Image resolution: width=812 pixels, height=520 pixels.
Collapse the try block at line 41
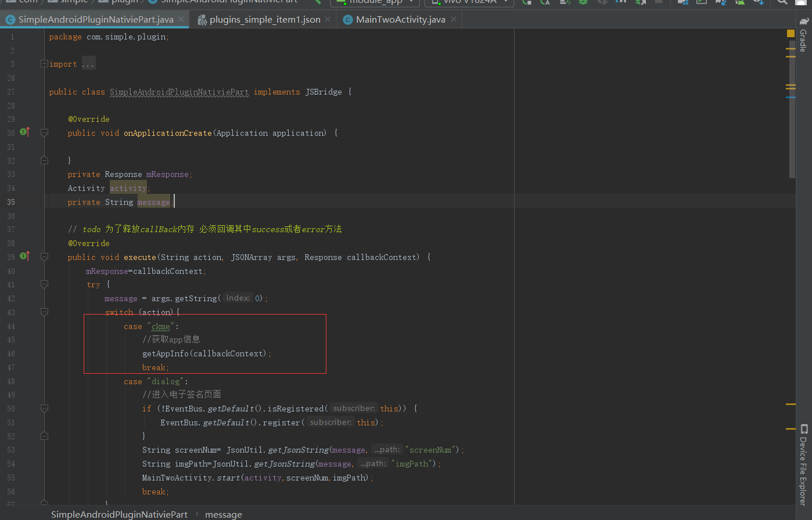44,284
